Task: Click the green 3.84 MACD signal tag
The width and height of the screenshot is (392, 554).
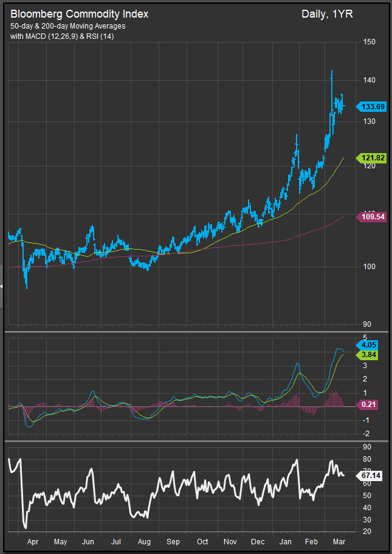Action: tap(370, 354)
